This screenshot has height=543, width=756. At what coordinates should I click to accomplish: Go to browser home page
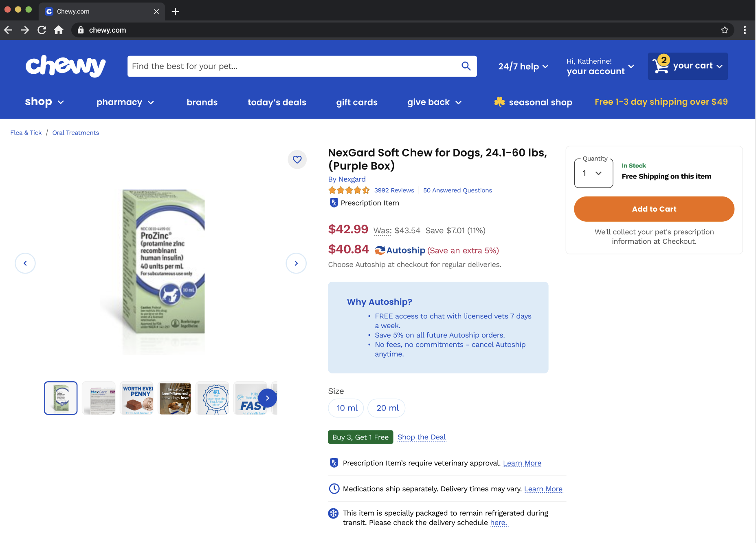tap(59, 30)
